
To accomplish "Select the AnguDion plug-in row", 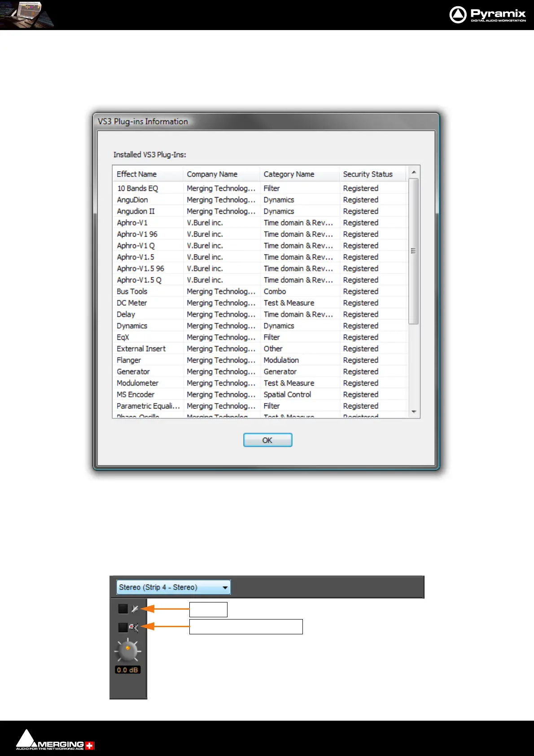I will point(260,200).
